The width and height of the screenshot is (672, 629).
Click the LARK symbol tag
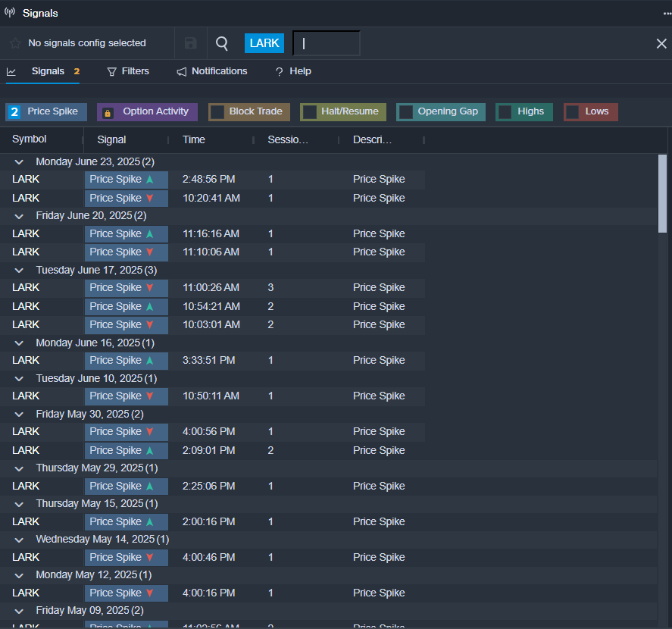tap(264, 43)
